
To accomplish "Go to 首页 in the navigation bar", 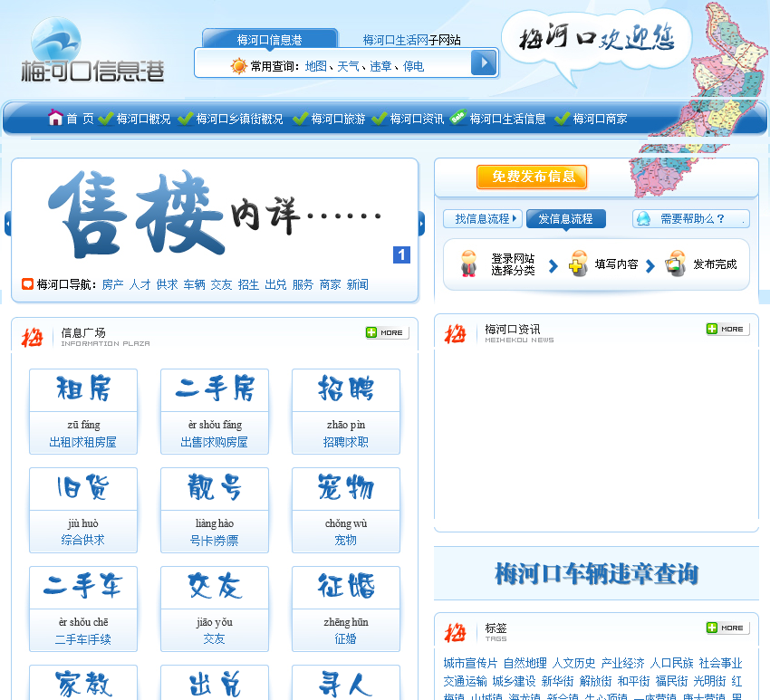I will tap(80, 119).
